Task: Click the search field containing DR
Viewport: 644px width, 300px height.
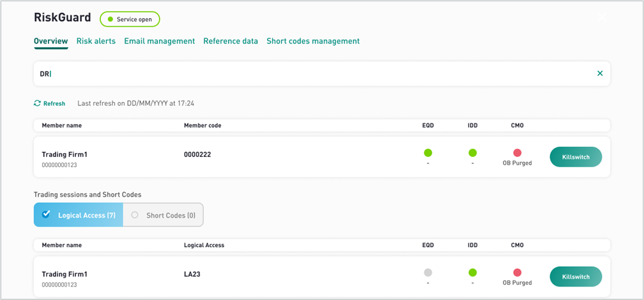Action: pos(321,74)
